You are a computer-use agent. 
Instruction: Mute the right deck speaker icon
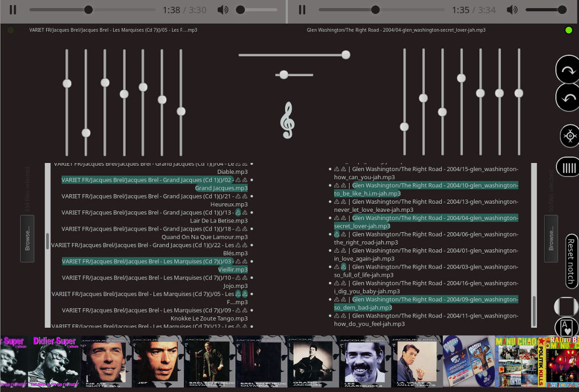pyautogui.click(x=512, y=10)
